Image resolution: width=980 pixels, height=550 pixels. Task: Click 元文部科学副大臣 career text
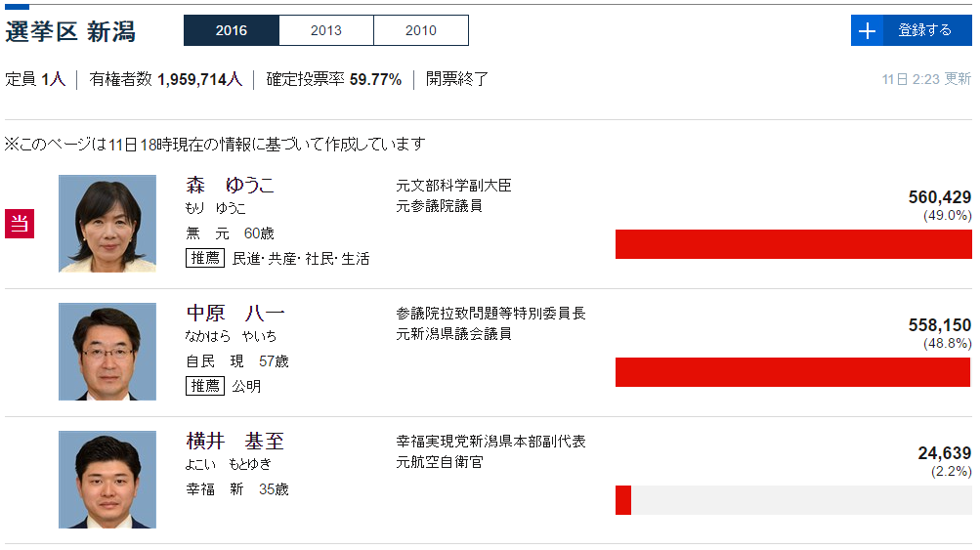pos(453,186)
